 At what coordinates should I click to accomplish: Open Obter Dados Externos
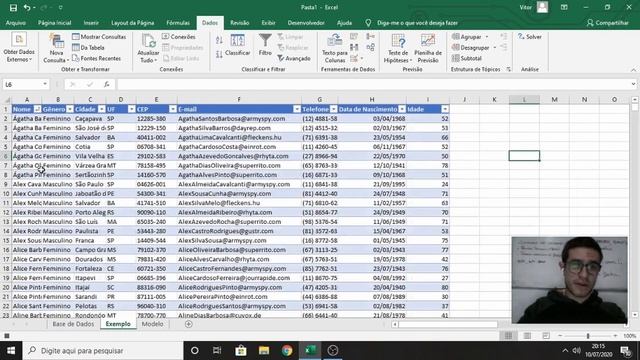pos(19,48)
